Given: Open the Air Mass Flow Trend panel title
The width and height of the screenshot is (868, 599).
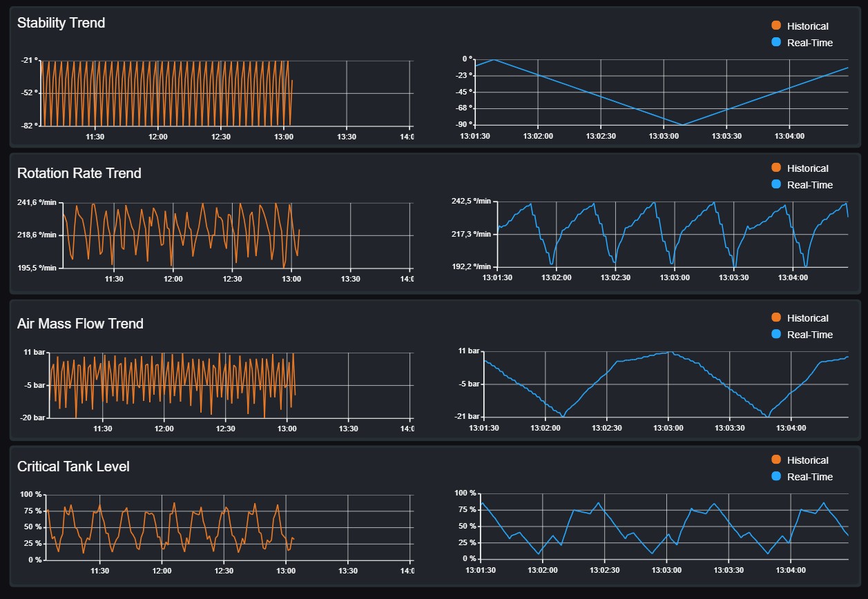Looking at the screenshot, I should coord(80,324).
